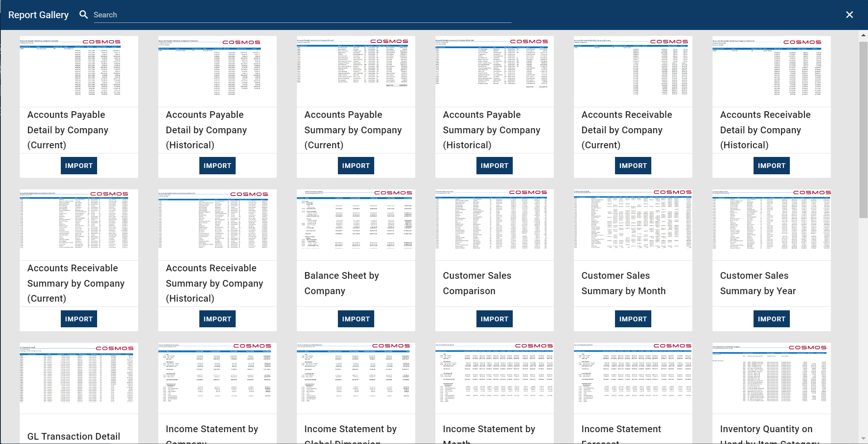
Task: Open Accounts Payable Detail (Current) thumbnail preview
Action: pyautogui.click(x=79, y=71)
